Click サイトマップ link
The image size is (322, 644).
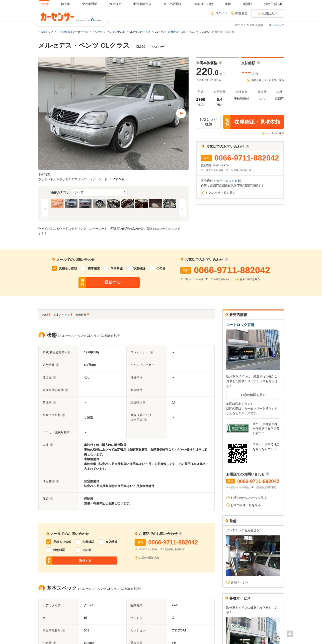276,25
